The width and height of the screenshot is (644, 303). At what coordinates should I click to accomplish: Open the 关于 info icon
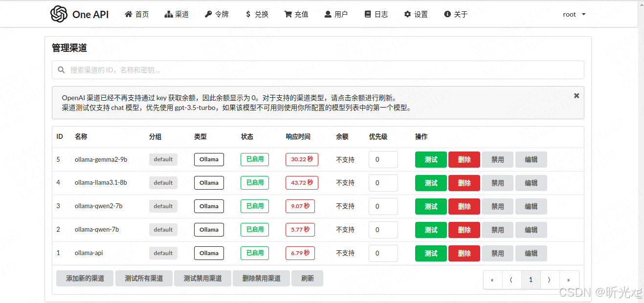(448, 14)
